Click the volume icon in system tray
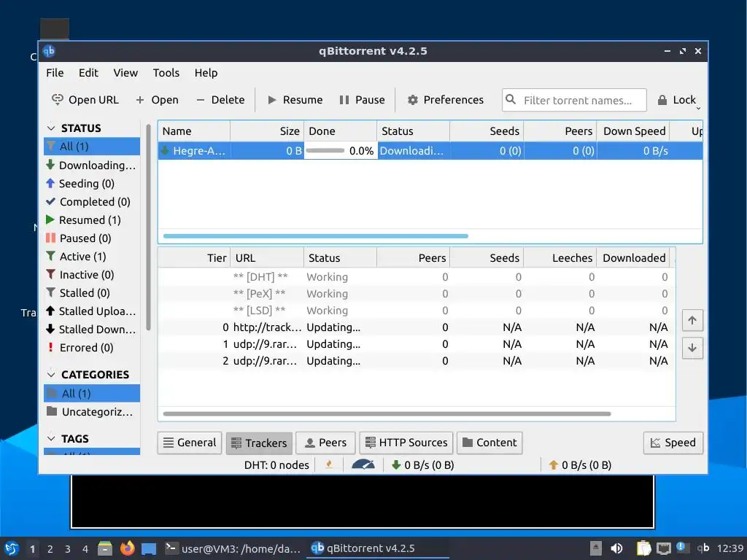The image size is (747, 560). (616, 548)
